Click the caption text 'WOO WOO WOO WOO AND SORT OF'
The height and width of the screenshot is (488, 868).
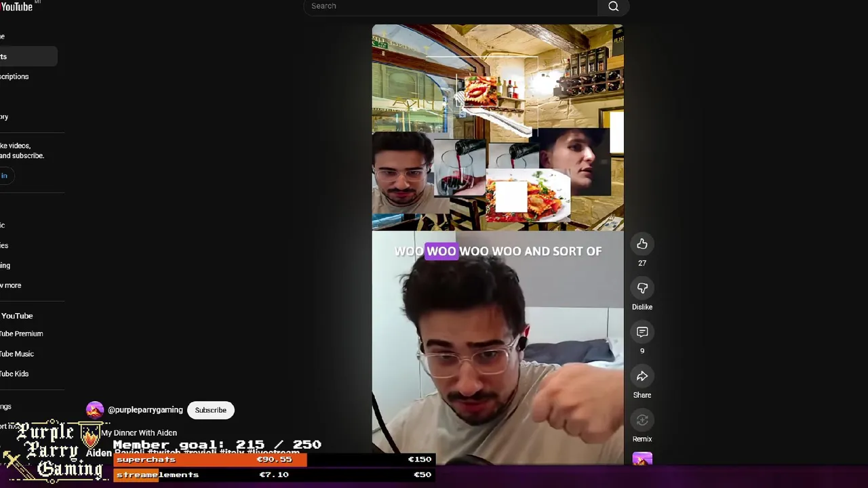coord(498,251)
